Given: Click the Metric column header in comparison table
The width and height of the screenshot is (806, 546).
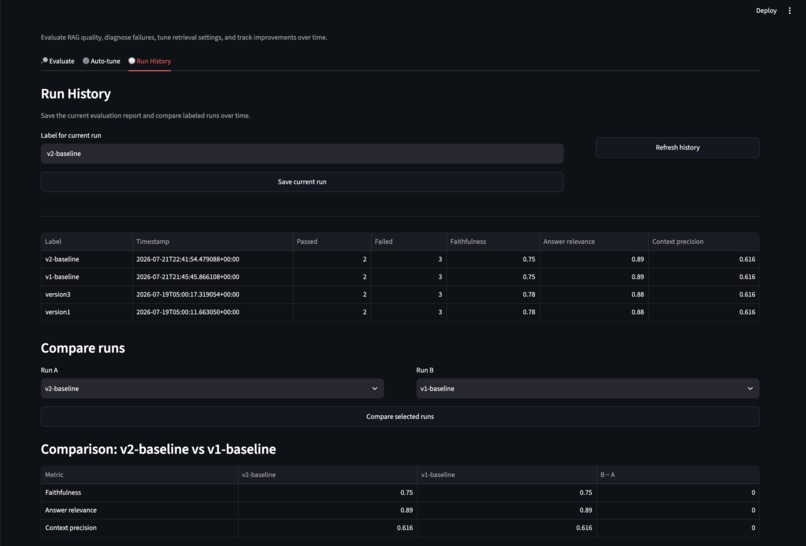Looking at the screenshot, I should tap(139, 475).
